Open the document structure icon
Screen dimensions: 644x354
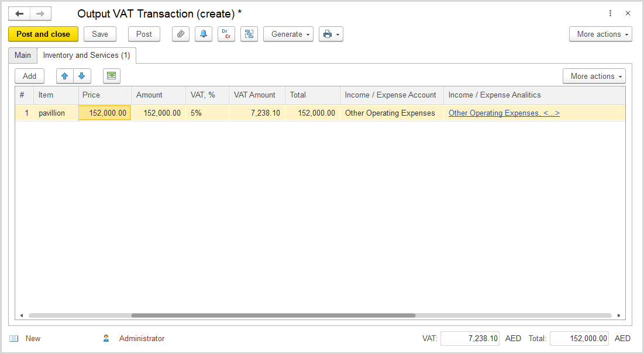click(249, 34)
